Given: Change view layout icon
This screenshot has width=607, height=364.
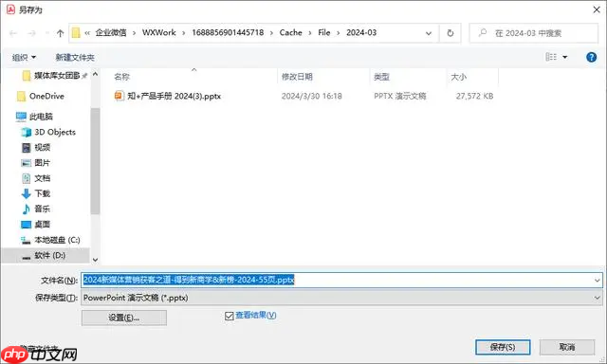Looking at the screenshot, I should click(x=551, y=57).
